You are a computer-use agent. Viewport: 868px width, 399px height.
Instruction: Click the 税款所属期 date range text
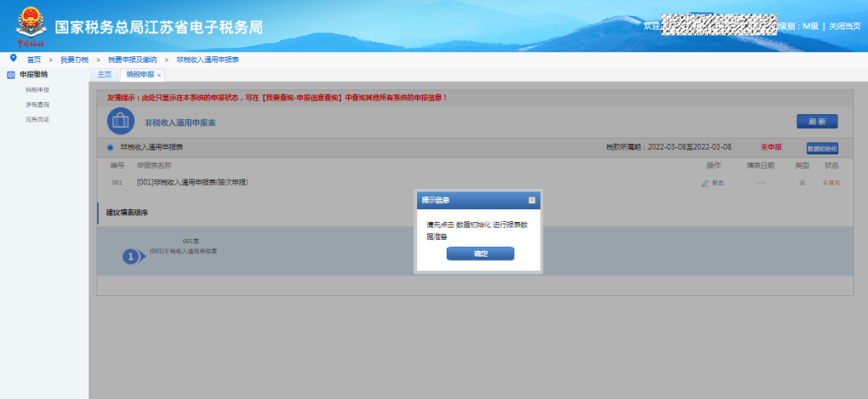[x=669, y=147]
